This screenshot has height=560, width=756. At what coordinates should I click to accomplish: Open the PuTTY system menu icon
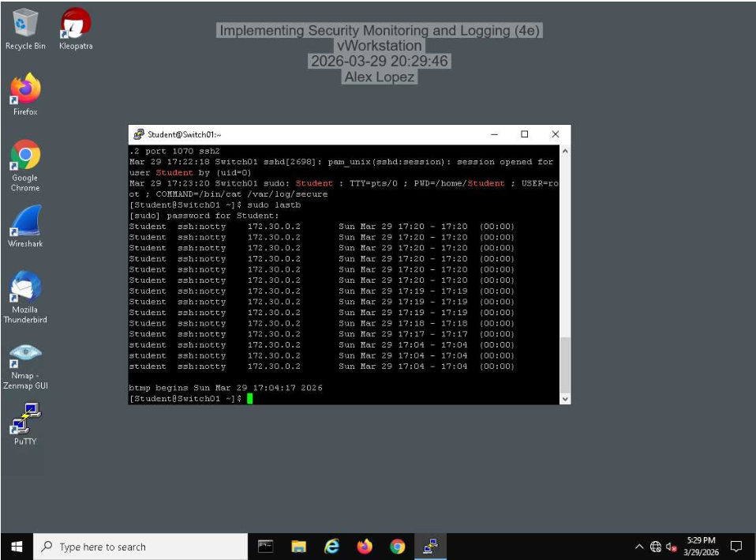click(138, 134)
